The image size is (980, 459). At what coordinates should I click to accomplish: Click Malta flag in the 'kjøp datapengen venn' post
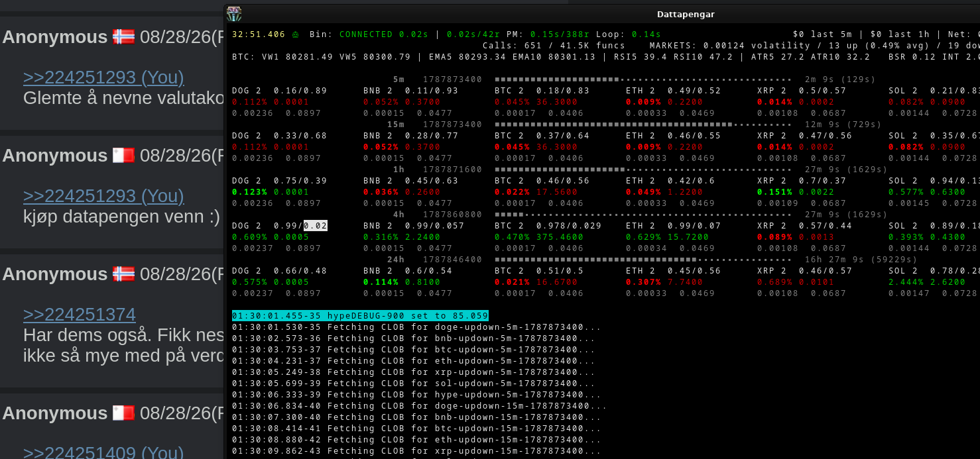(x=124, y=156)
